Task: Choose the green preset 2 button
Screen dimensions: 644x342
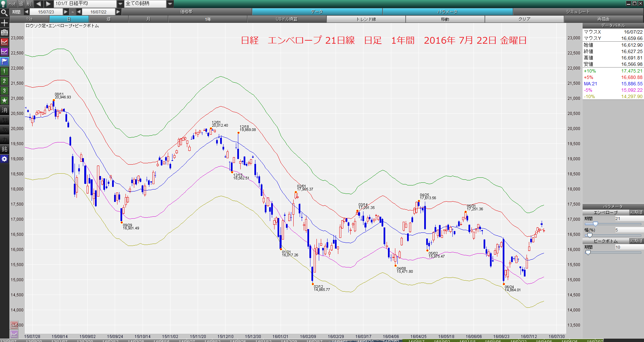Action: coord(4,81)
